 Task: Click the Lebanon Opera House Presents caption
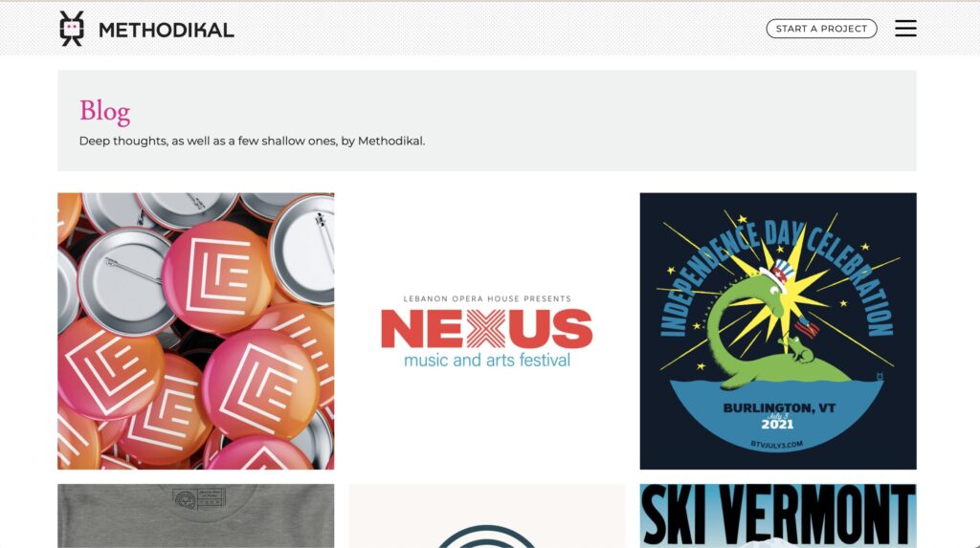point(487,298)
